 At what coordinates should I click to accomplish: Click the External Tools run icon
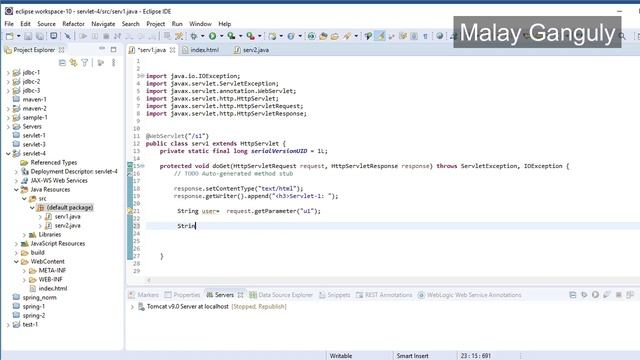tap(250, 36)
